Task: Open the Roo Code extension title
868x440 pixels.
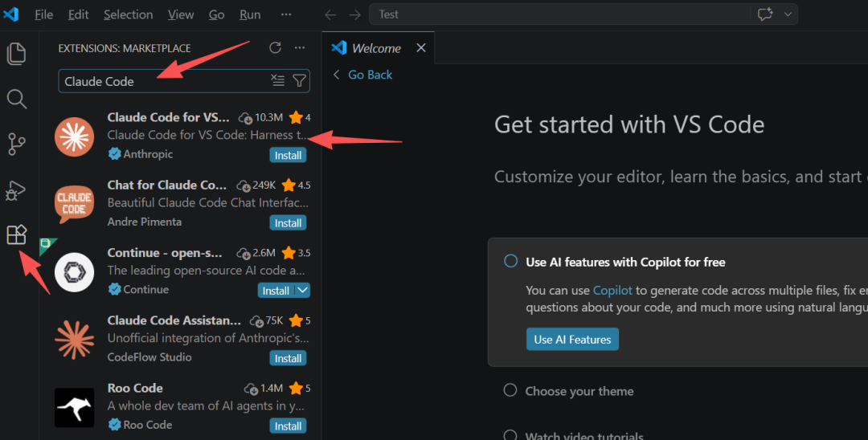Action: 135,388
